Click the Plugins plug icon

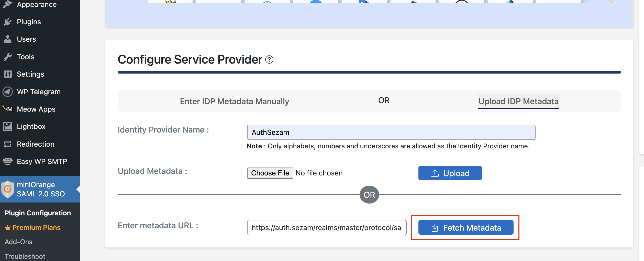pos(8,22)
